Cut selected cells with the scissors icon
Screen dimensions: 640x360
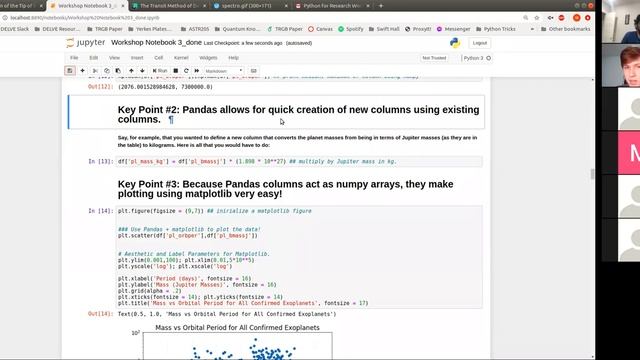[95, 71]
